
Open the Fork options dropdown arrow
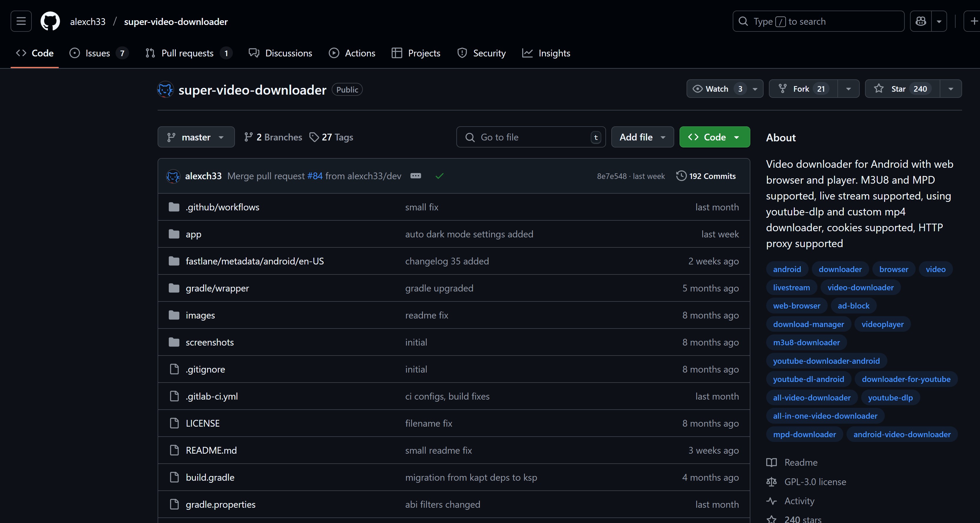848,88
